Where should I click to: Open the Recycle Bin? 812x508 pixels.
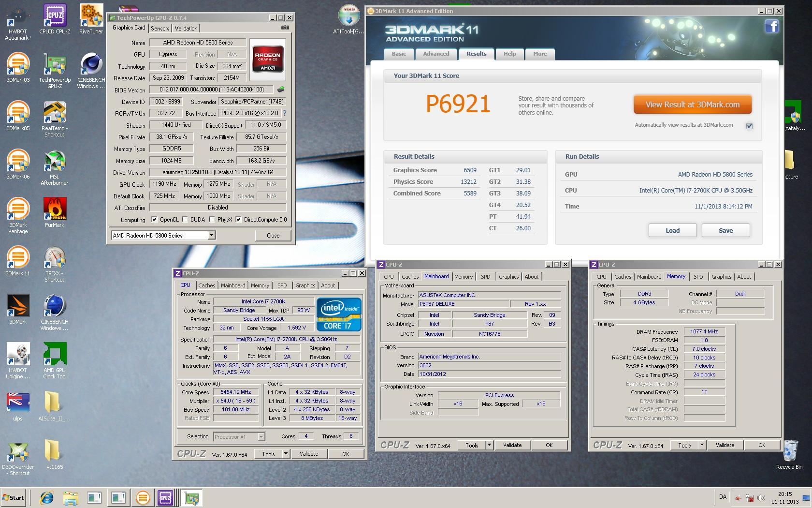[x=789, y=454]
